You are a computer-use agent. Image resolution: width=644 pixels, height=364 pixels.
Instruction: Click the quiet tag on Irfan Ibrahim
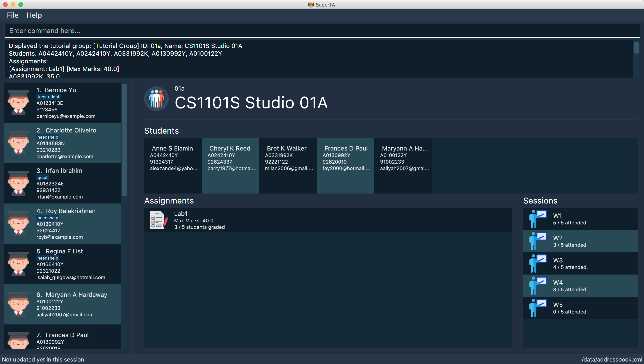[43, 178]
